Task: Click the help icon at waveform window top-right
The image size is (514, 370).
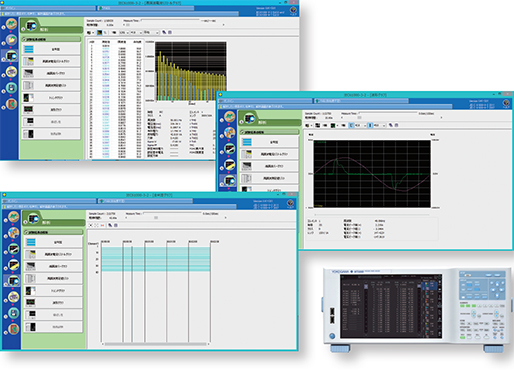Action: pyautogui.click(x=507, y=103)
